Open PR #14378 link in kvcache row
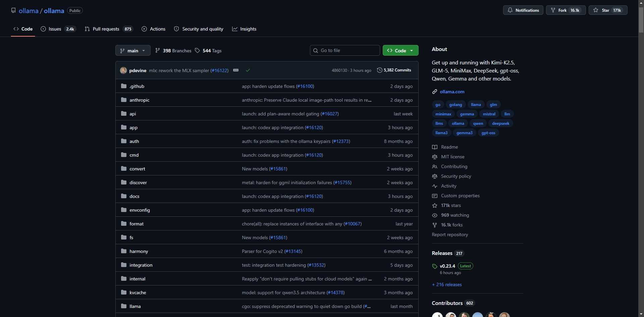Screen dimensions: 644x317 click(336, 293)
